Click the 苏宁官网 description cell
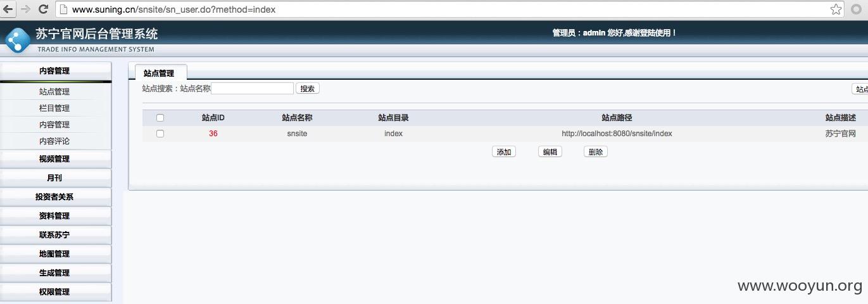The width and height of the screenshot is (868, 304). 840,134
